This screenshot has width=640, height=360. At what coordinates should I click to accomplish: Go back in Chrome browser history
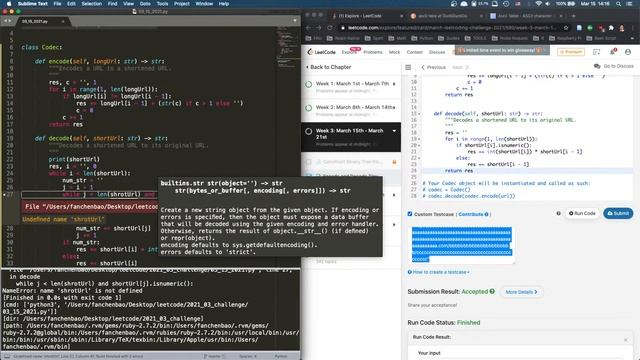309,28
